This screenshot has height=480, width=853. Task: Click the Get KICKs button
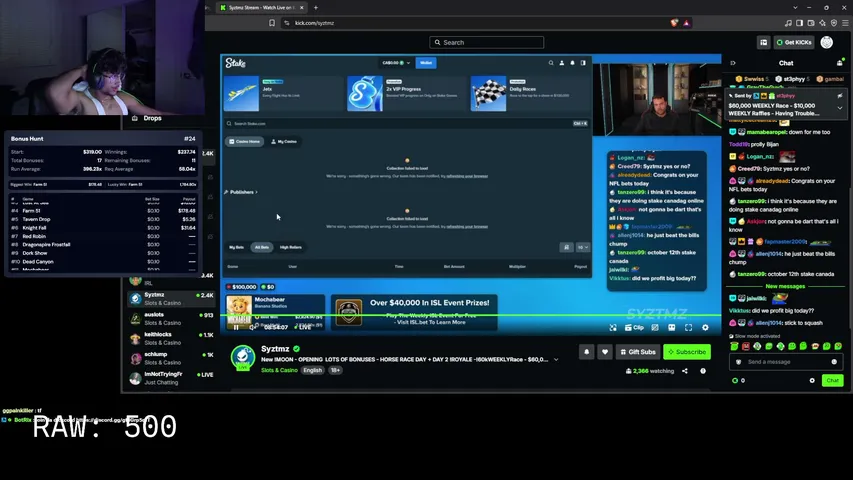[x=794, y=42]
